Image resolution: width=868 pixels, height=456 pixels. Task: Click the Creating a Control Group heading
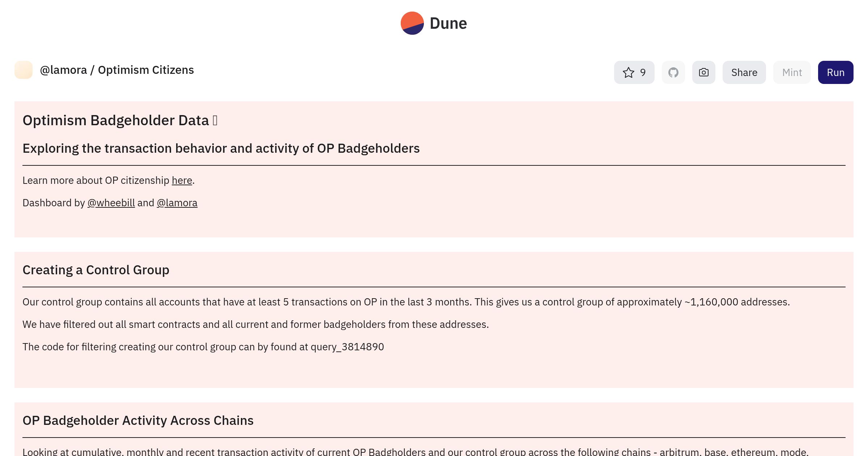click(96, 270)
